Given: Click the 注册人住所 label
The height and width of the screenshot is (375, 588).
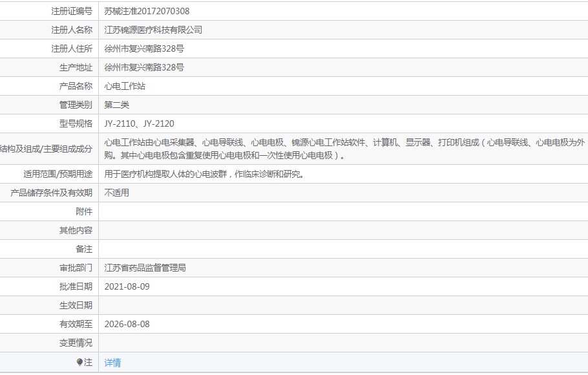Looking at the screenshot, I should click(72, 48).
